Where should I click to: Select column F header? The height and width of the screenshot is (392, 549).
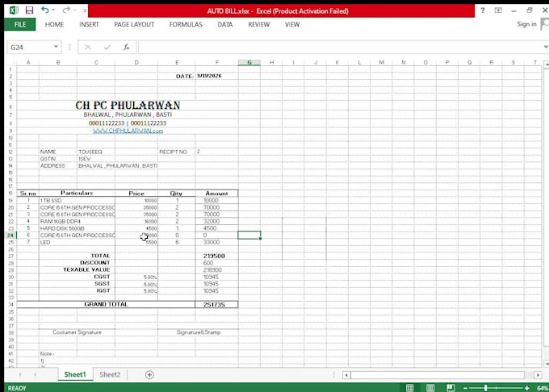click(x=216, y=62)
